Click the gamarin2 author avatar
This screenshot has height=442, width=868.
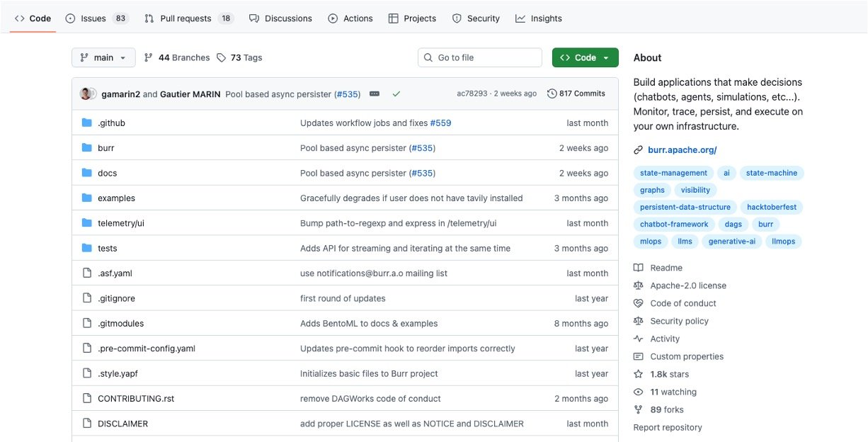point(86,93)
